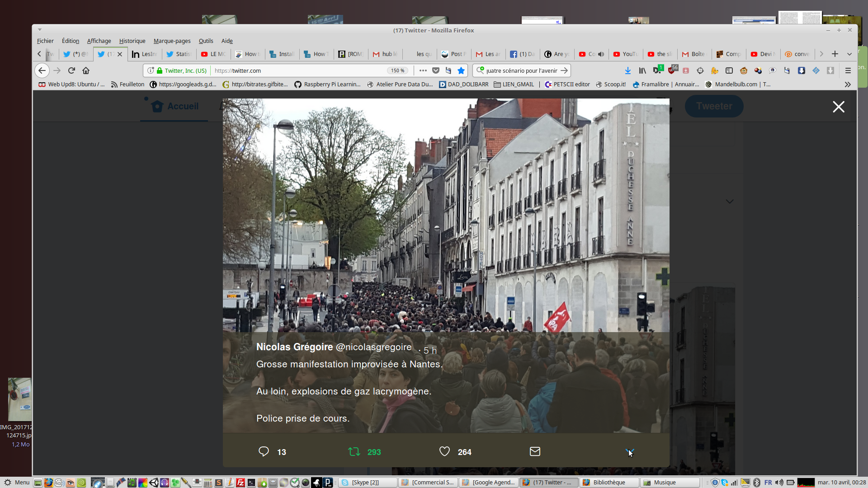Click the direct message envelope icon
868x488 pixels.
[535, 451]
